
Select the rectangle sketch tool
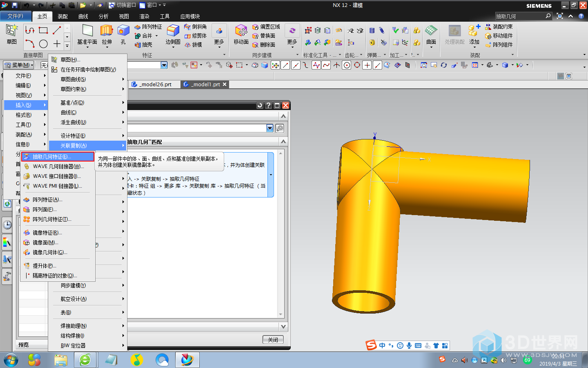(43, 30)
